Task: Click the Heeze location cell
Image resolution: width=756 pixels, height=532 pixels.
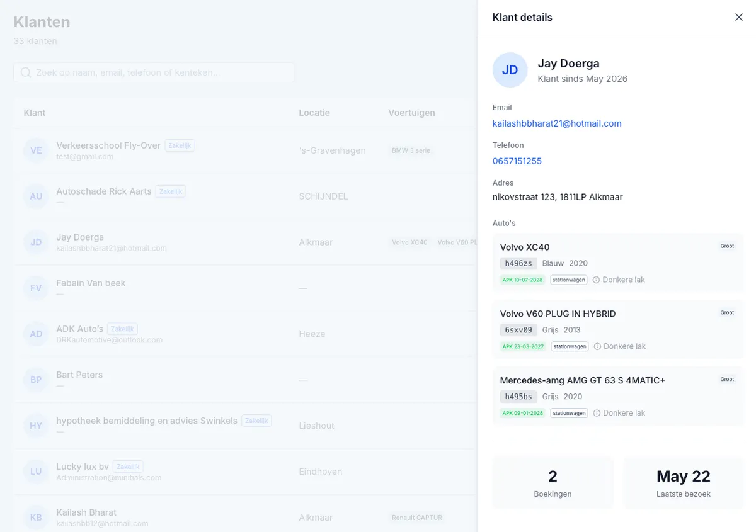Action: (x=312, y=334)
